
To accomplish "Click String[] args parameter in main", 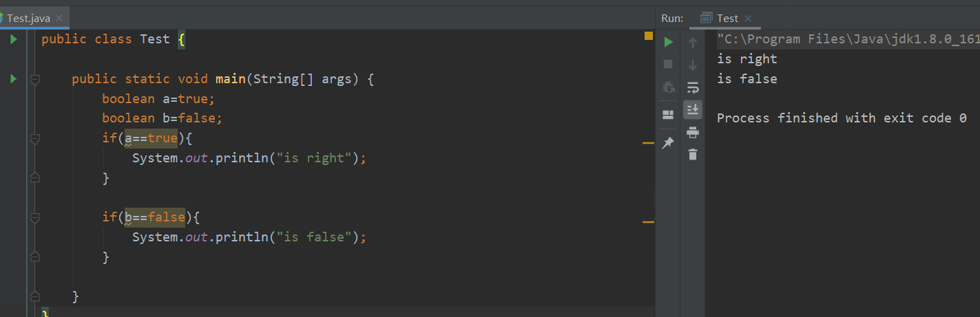I will tap(303, 78).
